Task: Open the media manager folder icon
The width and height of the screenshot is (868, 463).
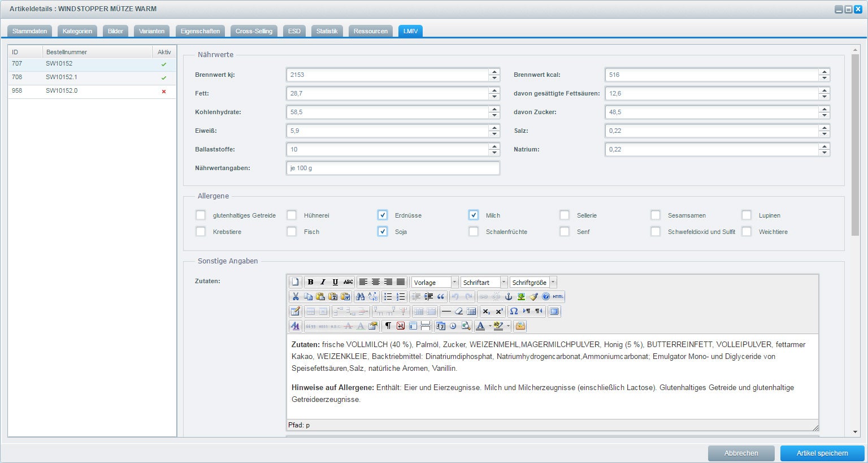Action: 520,326
